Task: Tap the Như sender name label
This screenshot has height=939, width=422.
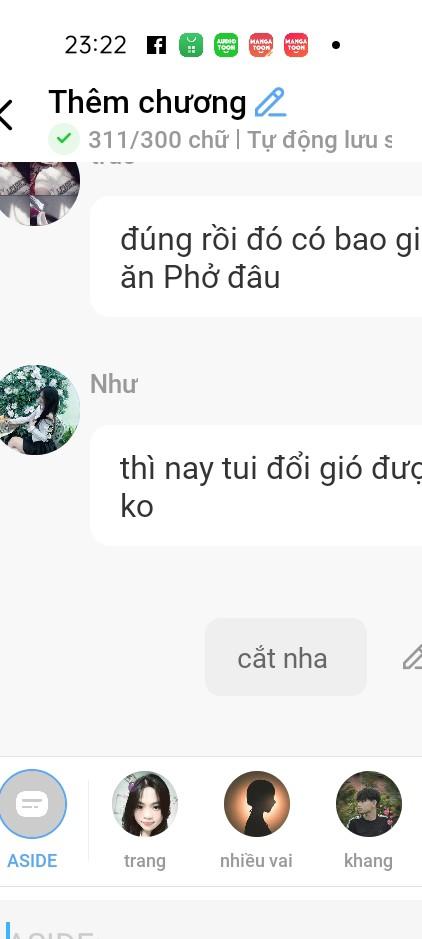Action: tap(114, 384)
